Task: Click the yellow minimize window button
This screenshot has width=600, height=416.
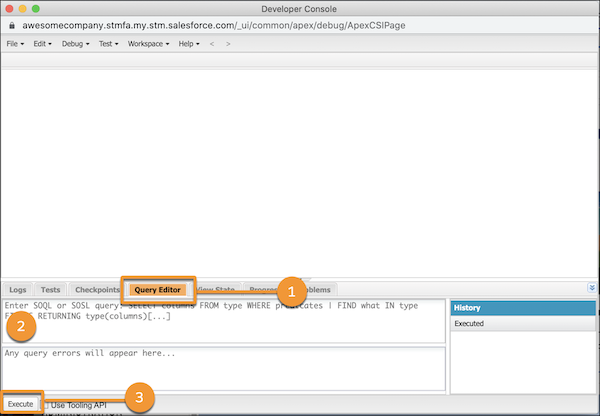Action: (x=22, y=9)
